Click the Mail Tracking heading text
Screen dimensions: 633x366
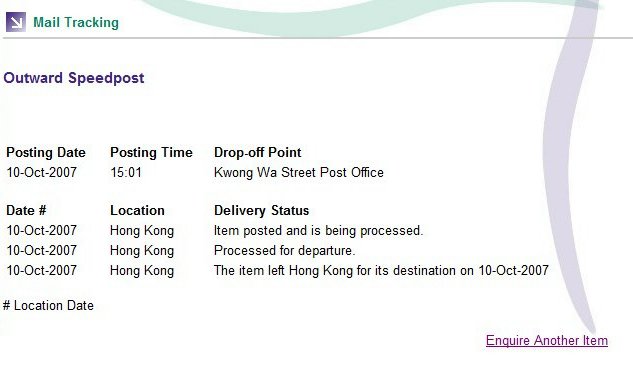point(76,23)
